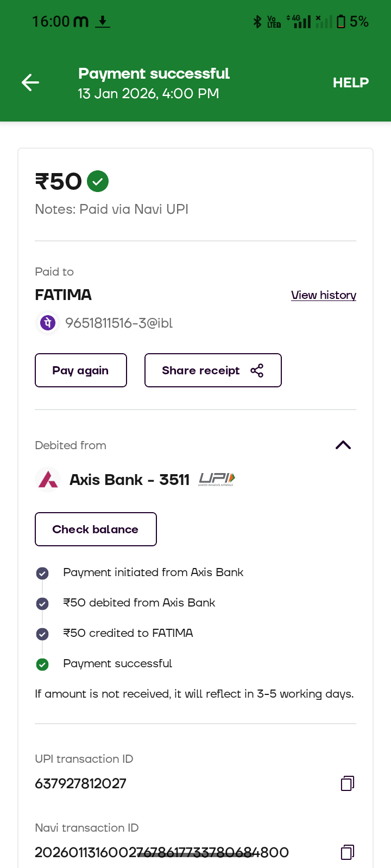Tap the Payment initiated step marker

tap(42, 573)
